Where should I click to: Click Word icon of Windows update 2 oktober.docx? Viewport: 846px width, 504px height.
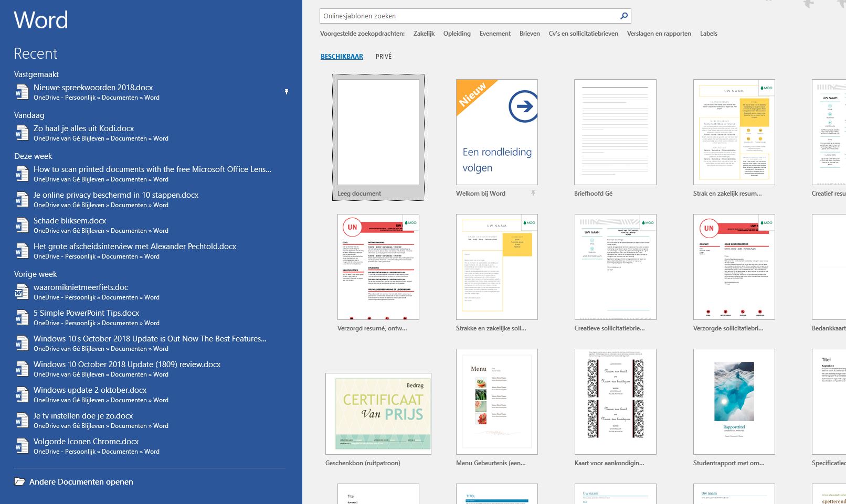coord(22,394)
